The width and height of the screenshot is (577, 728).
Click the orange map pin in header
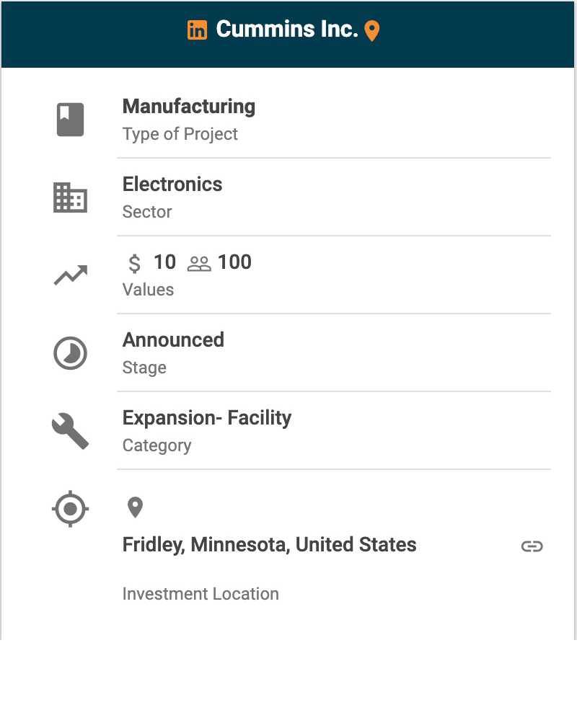tap(371, 31)
